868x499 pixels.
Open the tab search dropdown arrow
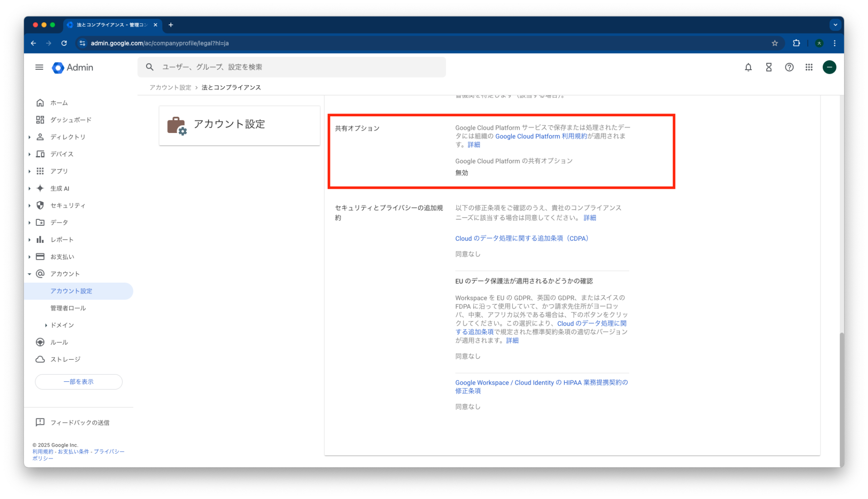click(x=835, y=25)
